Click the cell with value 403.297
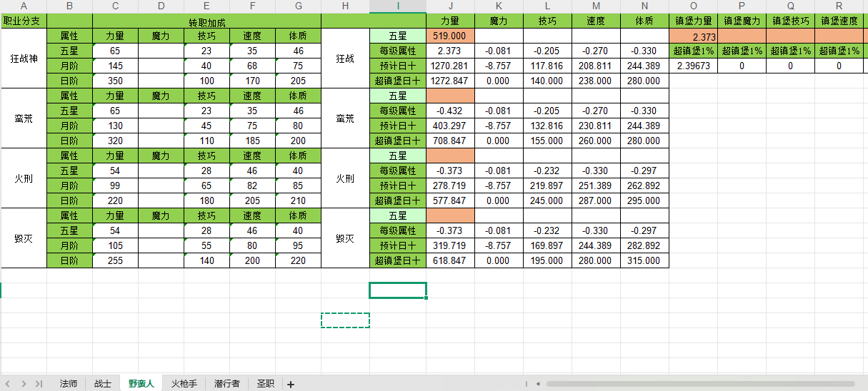Screen dimensions: 868x391 pos(450,126)
